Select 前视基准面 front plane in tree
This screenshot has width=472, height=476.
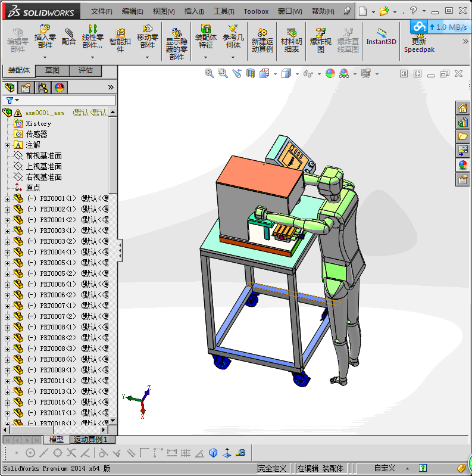tap(43, 155)
